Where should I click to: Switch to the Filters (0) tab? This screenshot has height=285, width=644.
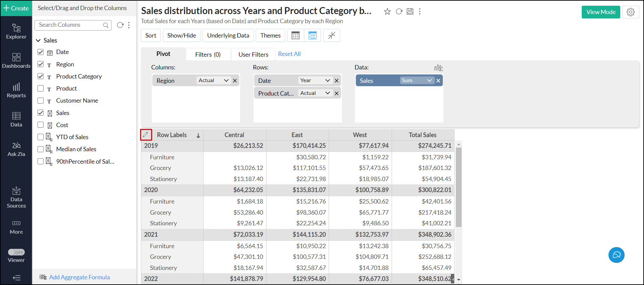(x=208, y=54)
